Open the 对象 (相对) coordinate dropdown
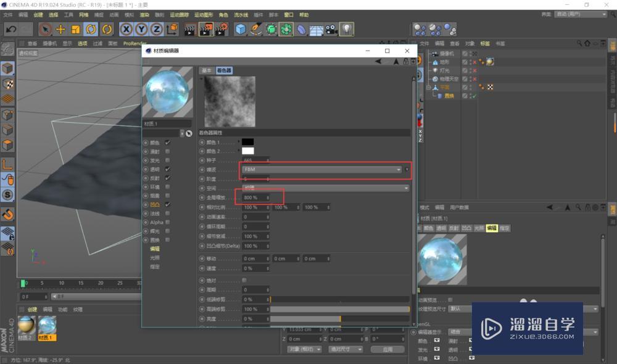Screen dimensions: 617x364 pyautogui.click(x=305, y=349)
